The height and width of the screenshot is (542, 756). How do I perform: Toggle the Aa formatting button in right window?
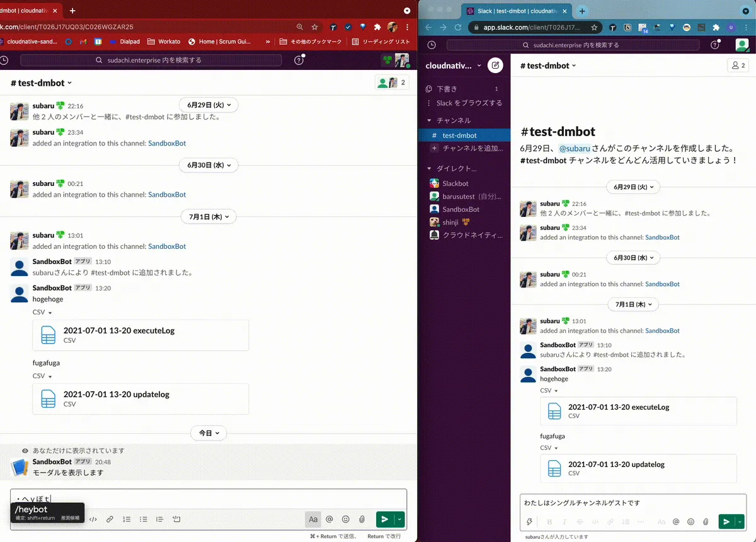click(661, 522)
